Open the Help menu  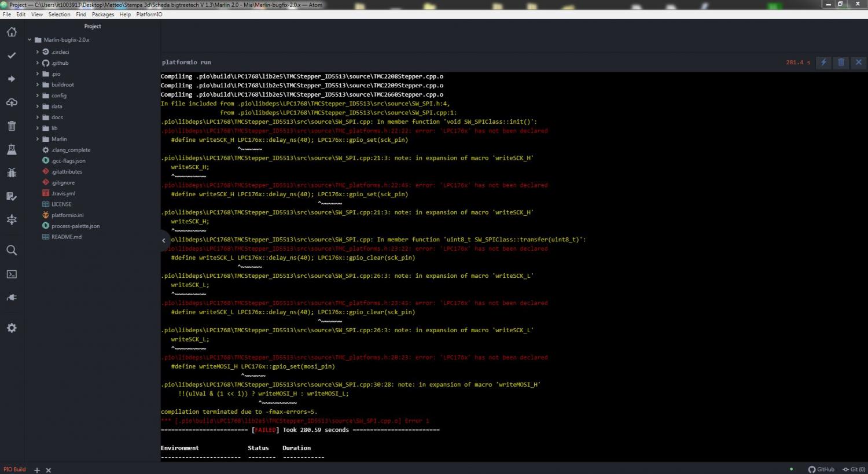125,14
